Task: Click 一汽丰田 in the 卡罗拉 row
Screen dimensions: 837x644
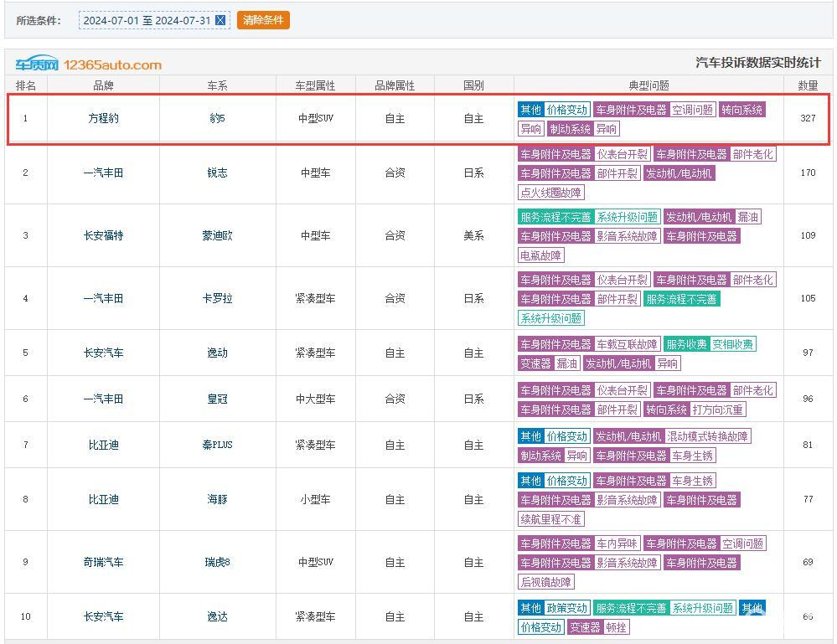Action: point(103,298)
